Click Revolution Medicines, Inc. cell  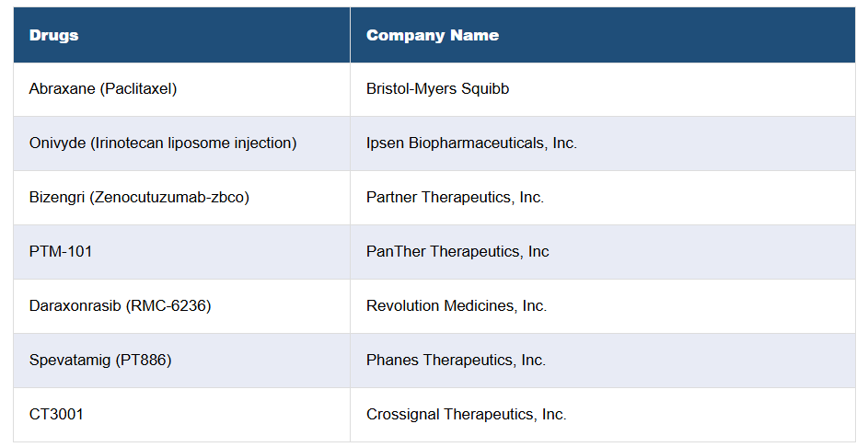click(457, 306)
